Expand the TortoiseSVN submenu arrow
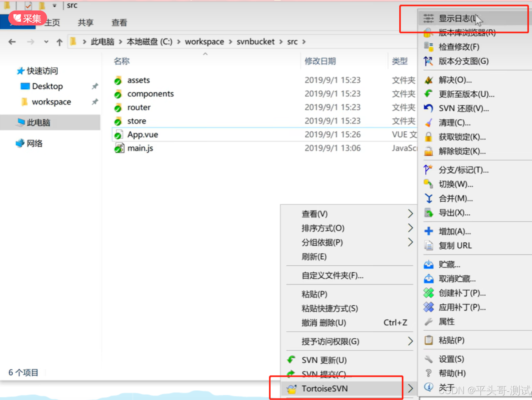 (410, 388)
